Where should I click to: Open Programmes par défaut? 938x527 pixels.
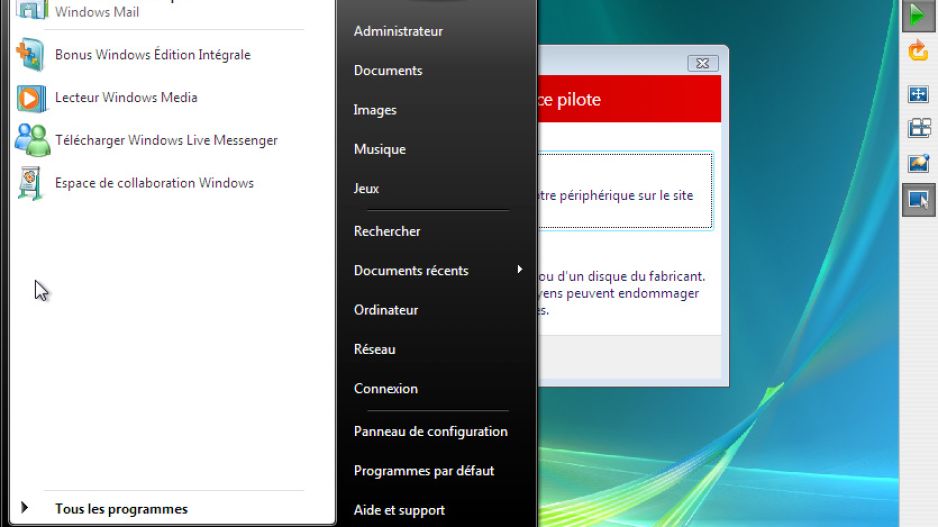424,471
